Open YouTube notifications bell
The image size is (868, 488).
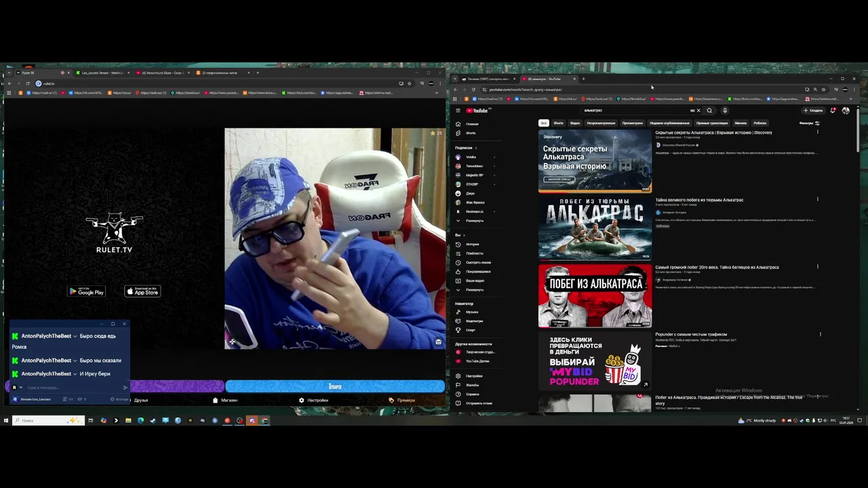click(x=833, y=110)
